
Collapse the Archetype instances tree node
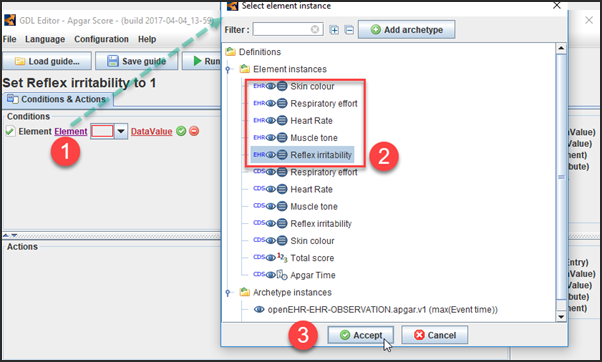click(x=228, y=293)
